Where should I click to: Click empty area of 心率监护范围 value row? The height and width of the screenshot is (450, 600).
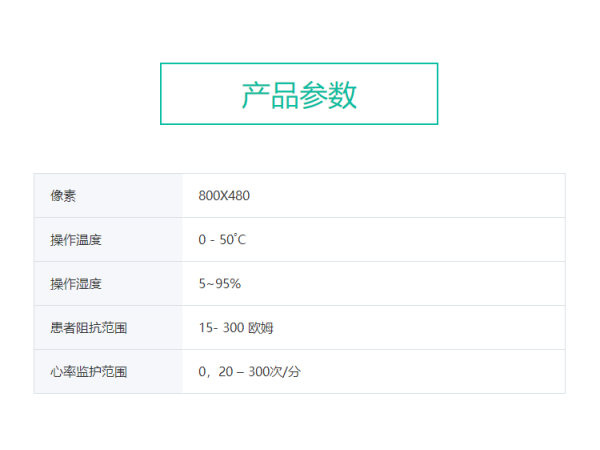click(x=432, y=372)
